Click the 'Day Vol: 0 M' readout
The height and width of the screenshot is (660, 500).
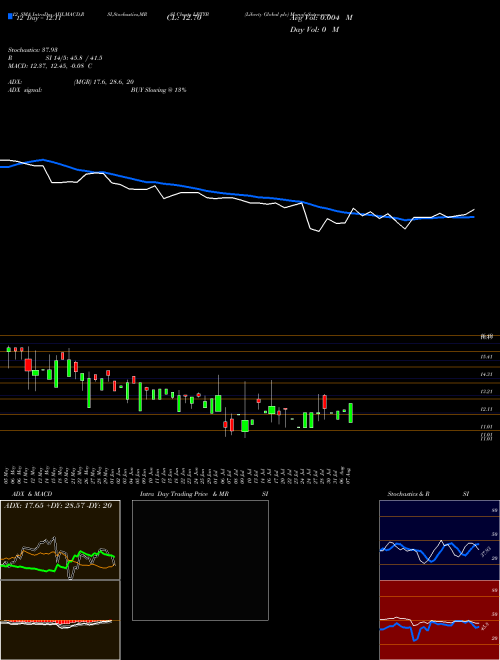pyautogui.click(x=314, y=30)
